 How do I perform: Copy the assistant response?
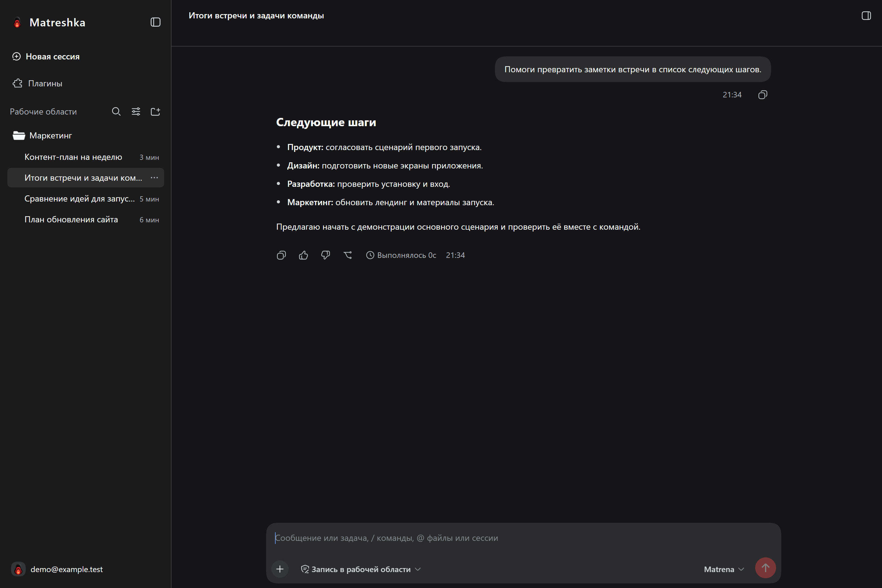[281, 255]
